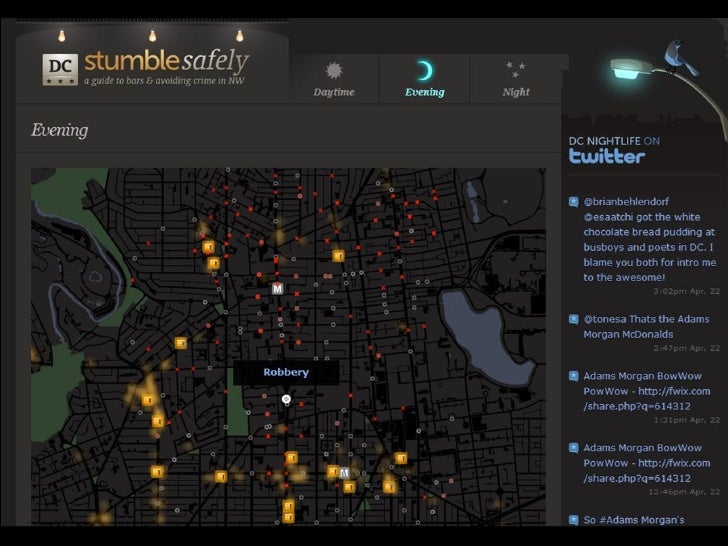
Task: Select the white crime marker below the Robbery tooltip
Action: coord(286,399)
